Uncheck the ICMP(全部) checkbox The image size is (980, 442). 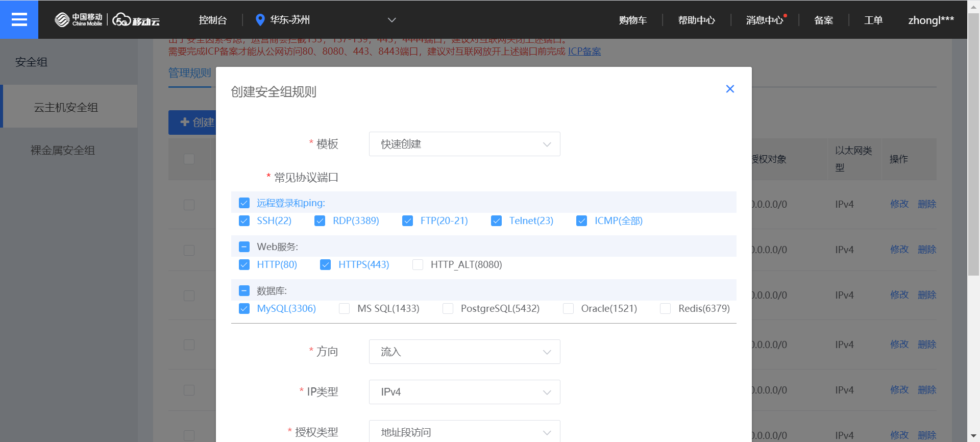pos(581,220)
